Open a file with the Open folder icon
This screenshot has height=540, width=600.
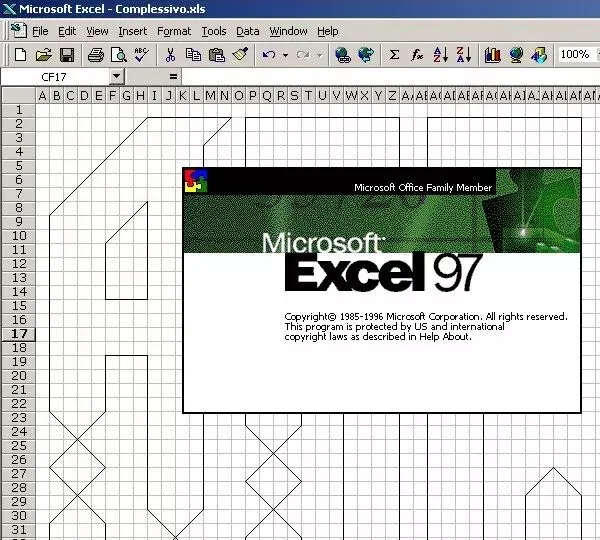44,55
